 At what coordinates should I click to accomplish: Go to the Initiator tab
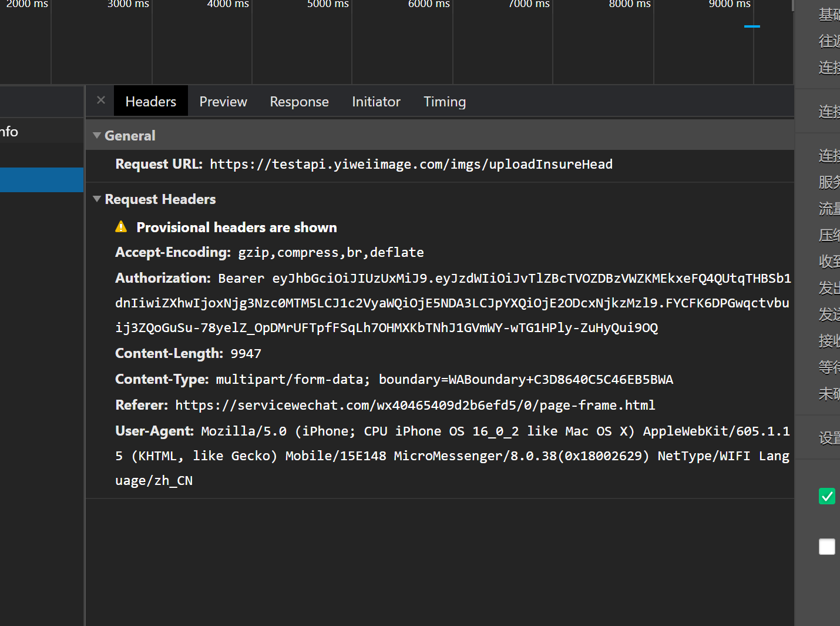tap(376, 102)
